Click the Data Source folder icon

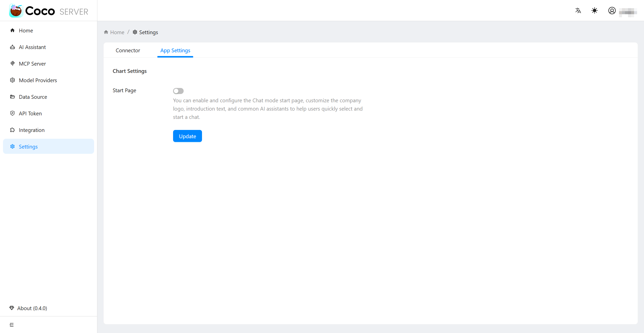tap(12, 97)
